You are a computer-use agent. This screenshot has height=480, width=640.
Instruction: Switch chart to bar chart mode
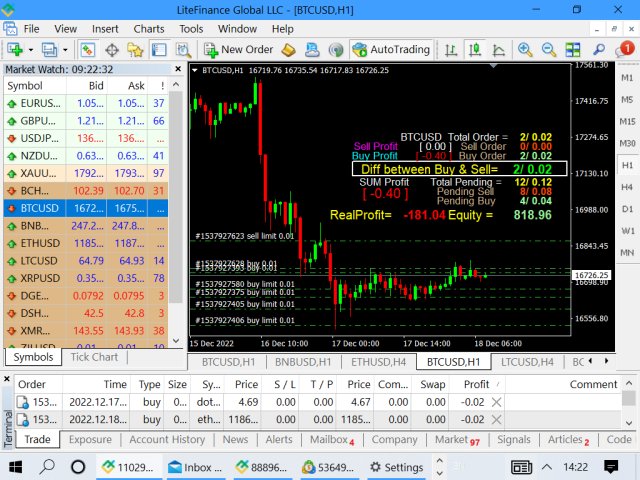click(x=451, y=50)
